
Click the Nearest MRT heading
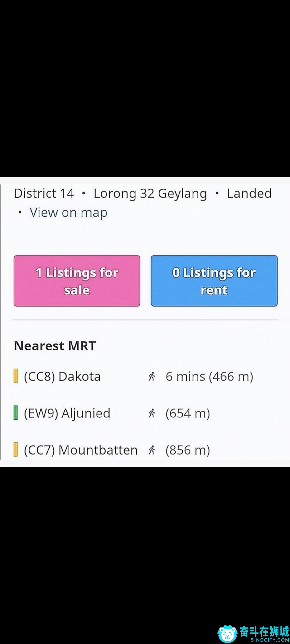55,346
